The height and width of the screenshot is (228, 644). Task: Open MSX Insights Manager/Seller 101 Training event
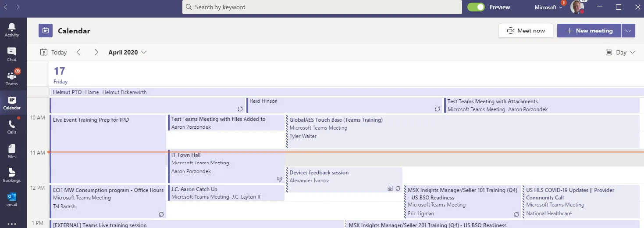463,202
